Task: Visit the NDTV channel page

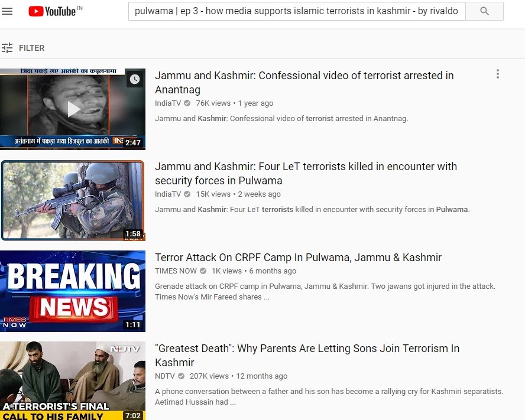Action: [x=165, y=376]
